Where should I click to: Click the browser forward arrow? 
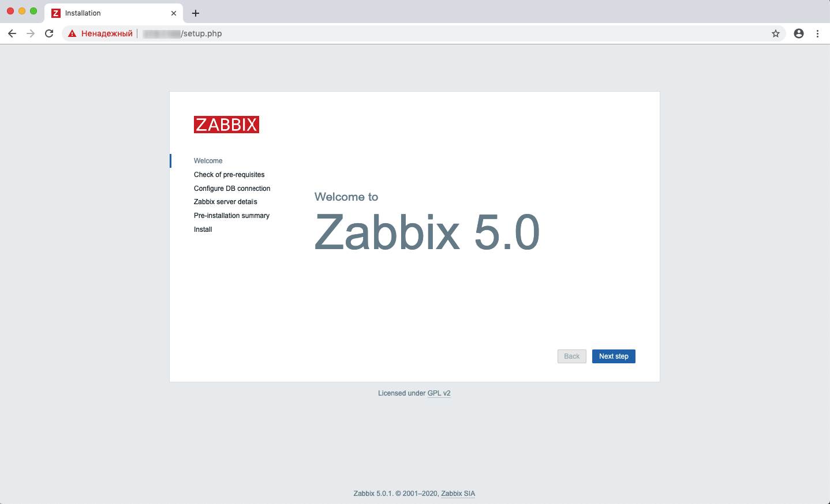pos(31,33)
